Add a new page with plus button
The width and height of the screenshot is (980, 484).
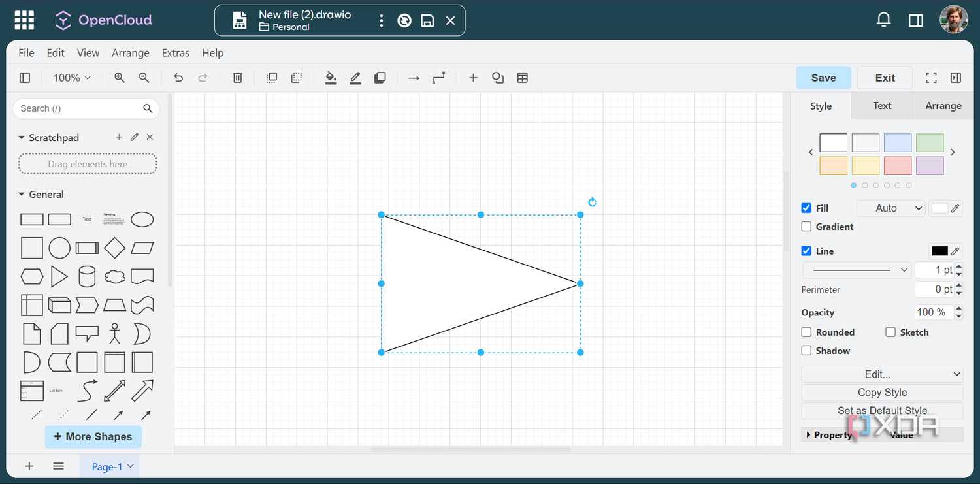pyautogui.click(x=29, y=466)
